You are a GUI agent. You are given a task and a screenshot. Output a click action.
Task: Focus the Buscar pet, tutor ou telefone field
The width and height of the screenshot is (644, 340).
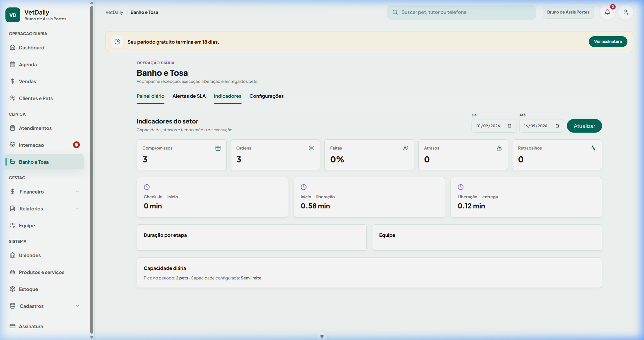462,12
